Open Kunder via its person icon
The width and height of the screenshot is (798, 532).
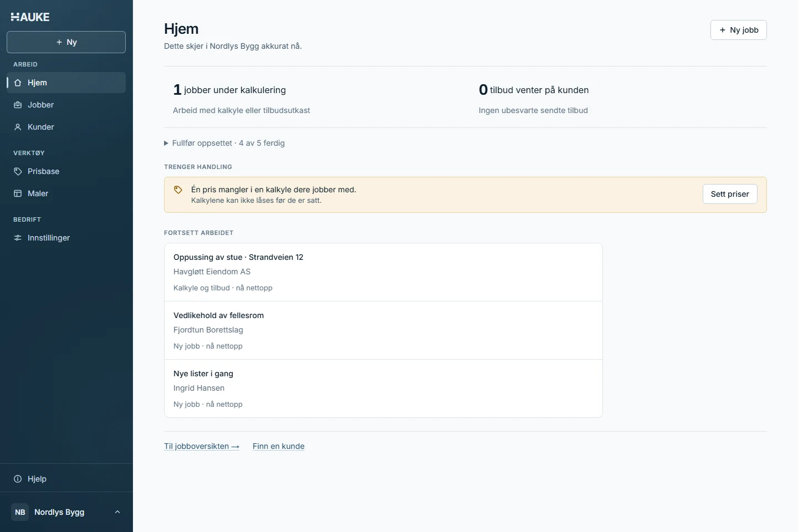pyautogui.click(x=18, y=127)
